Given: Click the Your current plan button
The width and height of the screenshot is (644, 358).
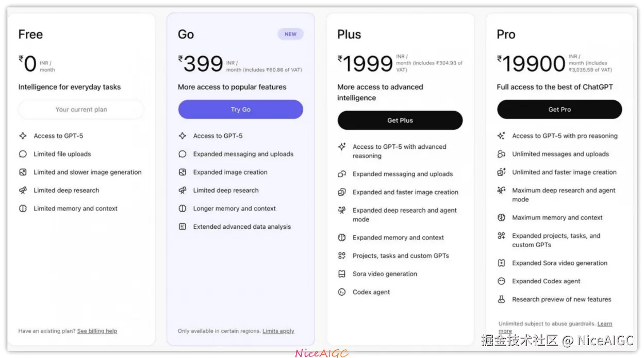Looking at the screenshot, I should (x=81, y=110).
